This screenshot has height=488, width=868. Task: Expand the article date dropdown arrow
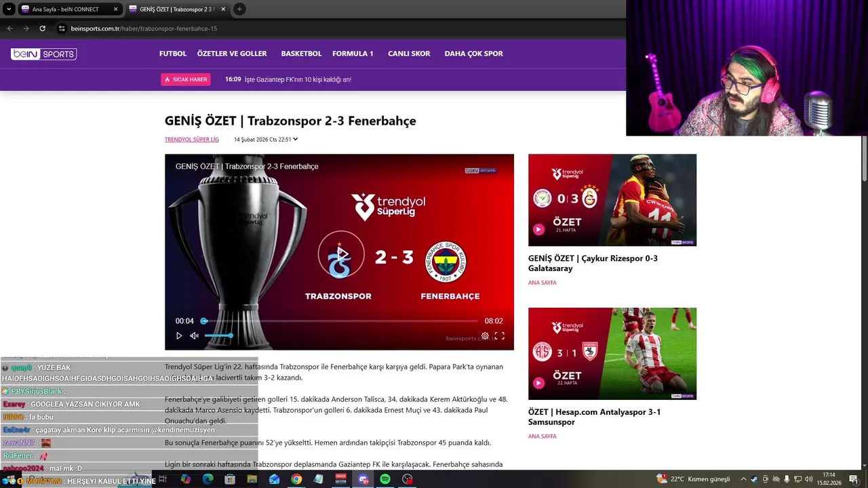click(x=296, y=140)
